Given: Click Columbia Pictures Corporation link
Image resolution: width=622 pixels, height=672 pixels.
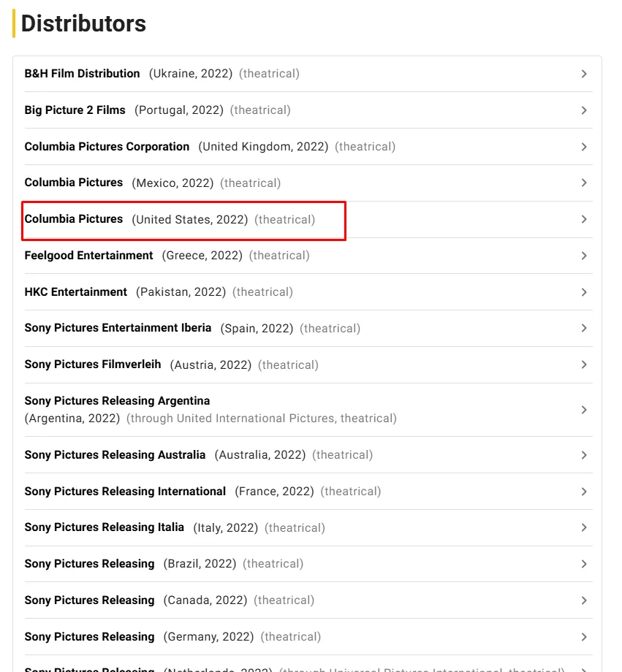Looking at the screenshot, I should (107, 147).
